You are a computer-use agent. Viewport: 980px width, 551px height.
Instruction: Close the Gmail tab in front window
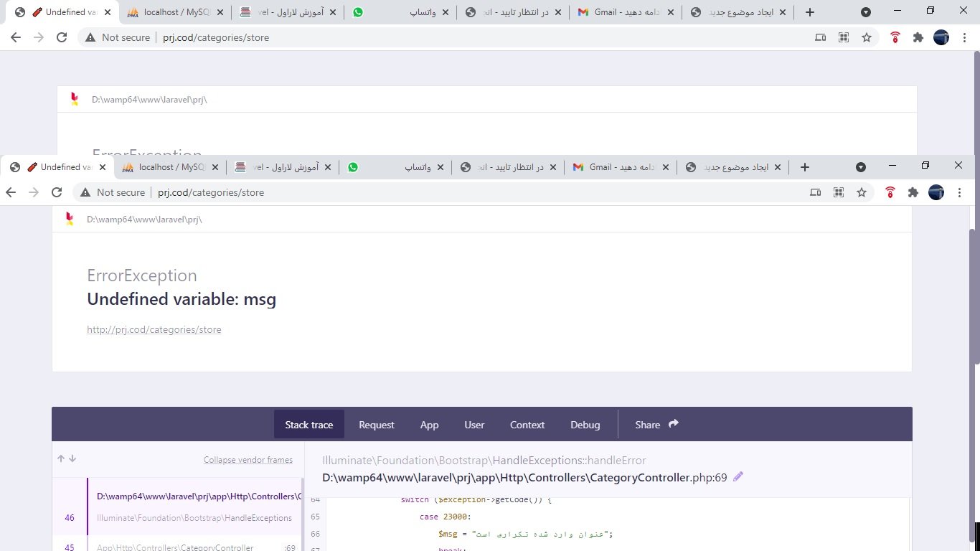tap(664, 167)
